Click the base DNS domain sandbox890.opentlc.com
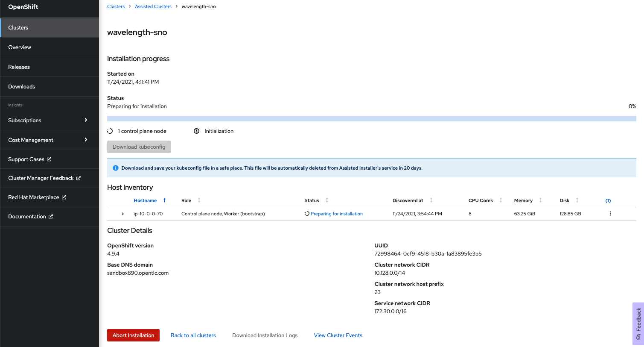 138,273
